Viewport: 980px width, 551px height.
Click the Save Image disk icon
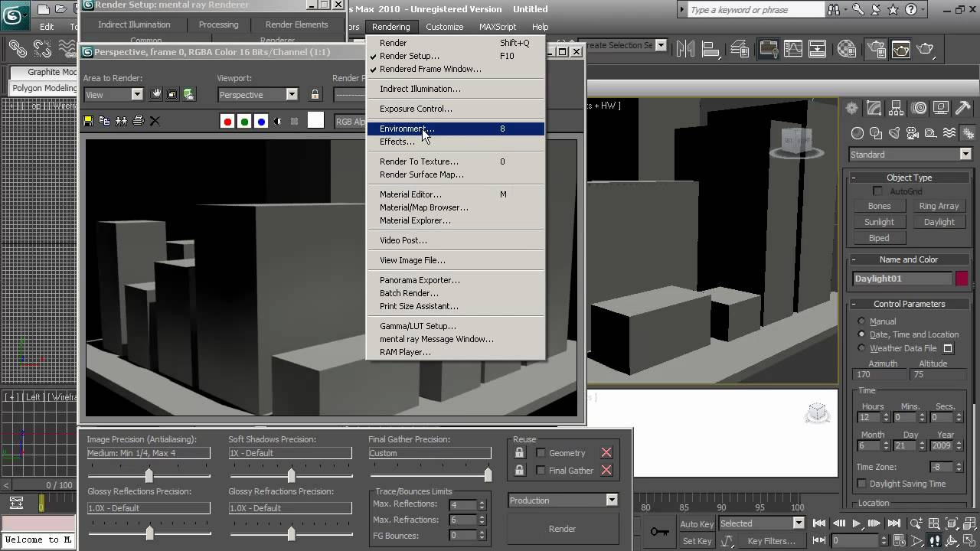(88, 121)
